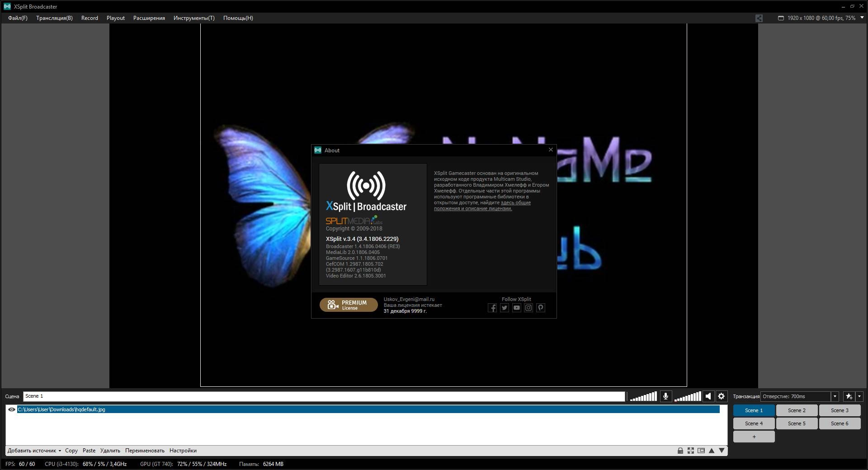The image size is (868, 470).
Task: Click memory value '6264 MB'
Action: coord(273,464)
